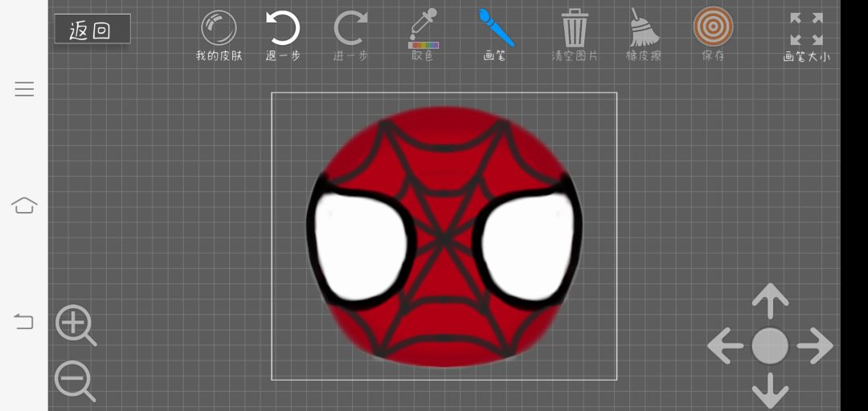868x411 pixels.
Task: Open 我的皮肤 (my skins) bubble icon
Action: click(219, 27)
